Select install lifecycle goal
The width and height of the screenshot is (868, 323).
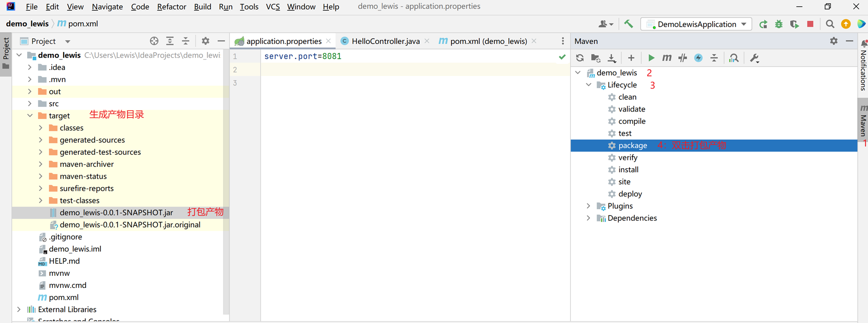628,170
